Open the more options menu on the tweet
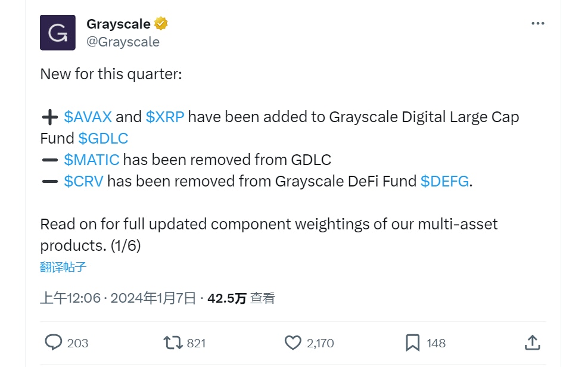 537,23
